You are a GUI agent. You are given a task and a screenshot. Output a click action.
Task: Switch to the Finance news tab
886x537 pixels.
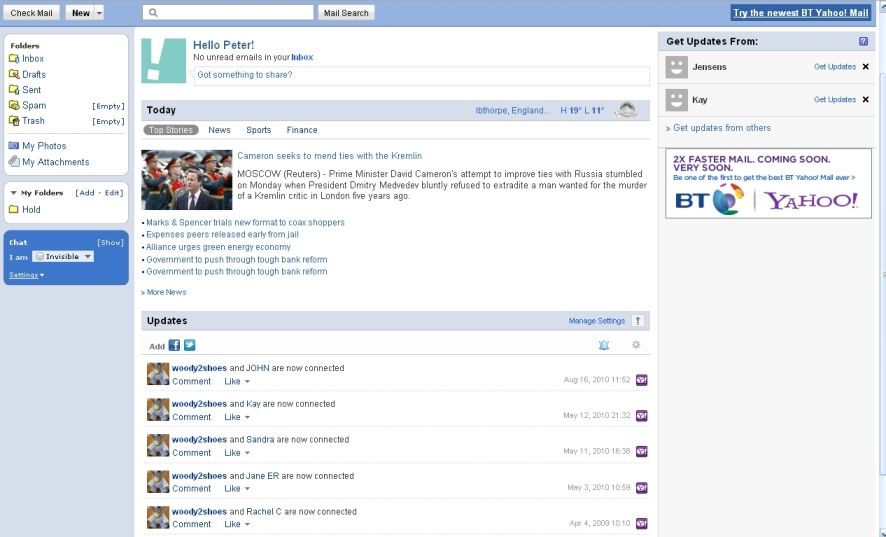click(302, 130)
